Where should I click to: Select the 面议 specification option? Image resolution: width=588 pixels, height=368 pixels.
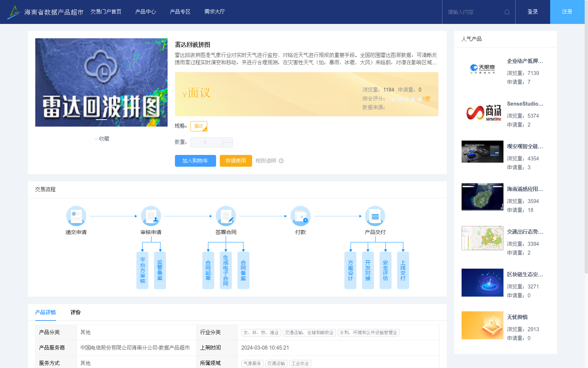point(199,126)
